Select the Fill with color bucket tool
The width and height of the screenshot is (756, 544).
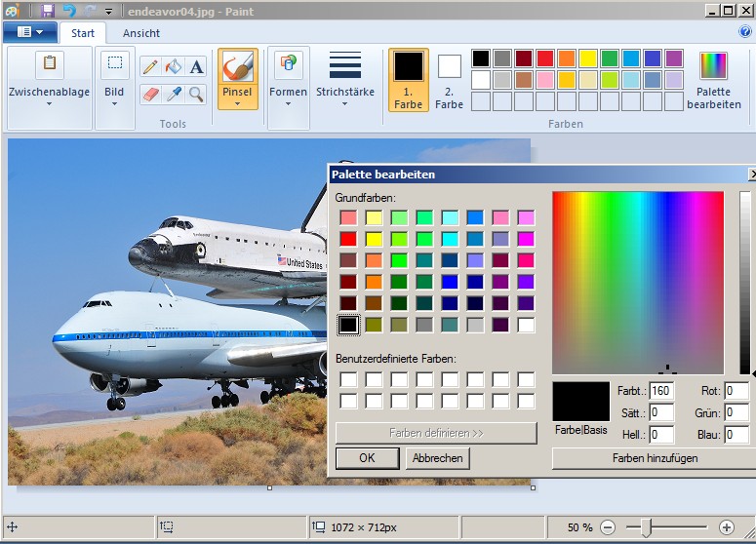(174, 66)
